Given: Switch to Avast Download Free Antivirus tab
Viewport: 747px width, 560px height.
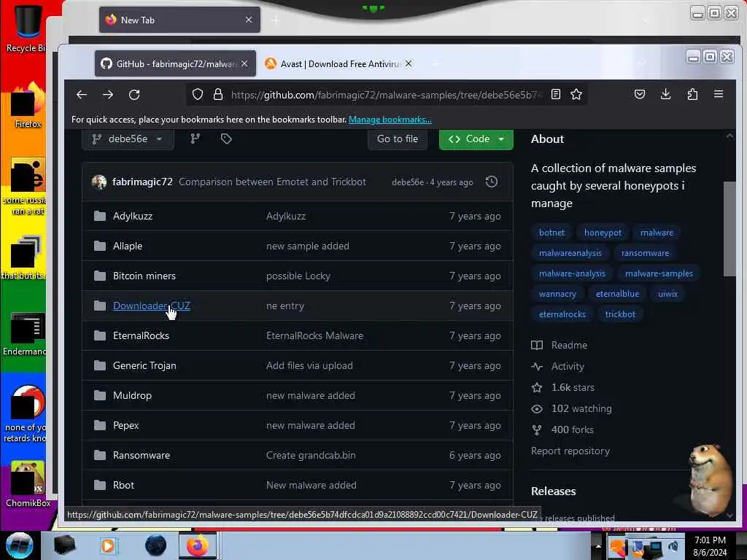Looking at the screenshot, I should 338,63.
